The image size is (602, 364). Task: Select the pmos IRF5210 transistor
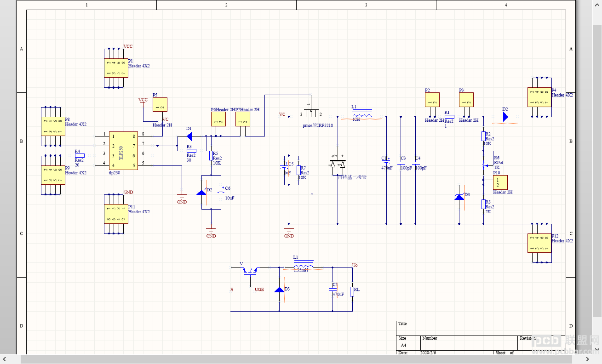point(311,113)
